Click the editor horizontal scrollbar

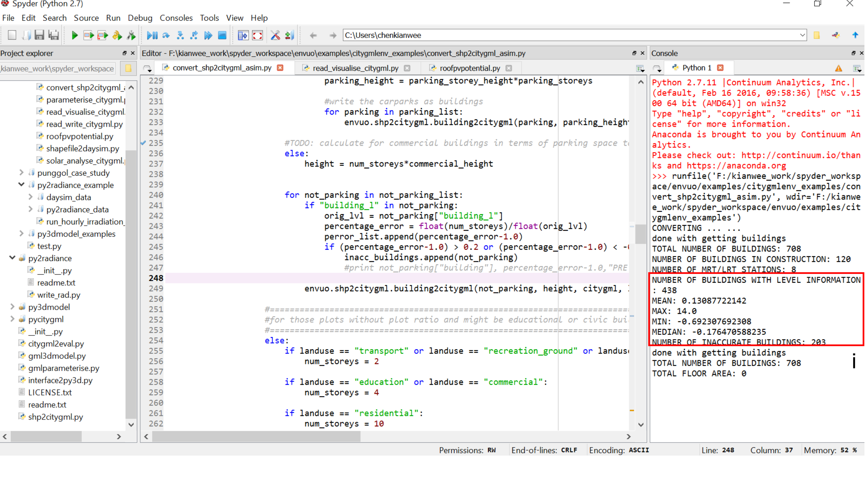pos(256,437)
